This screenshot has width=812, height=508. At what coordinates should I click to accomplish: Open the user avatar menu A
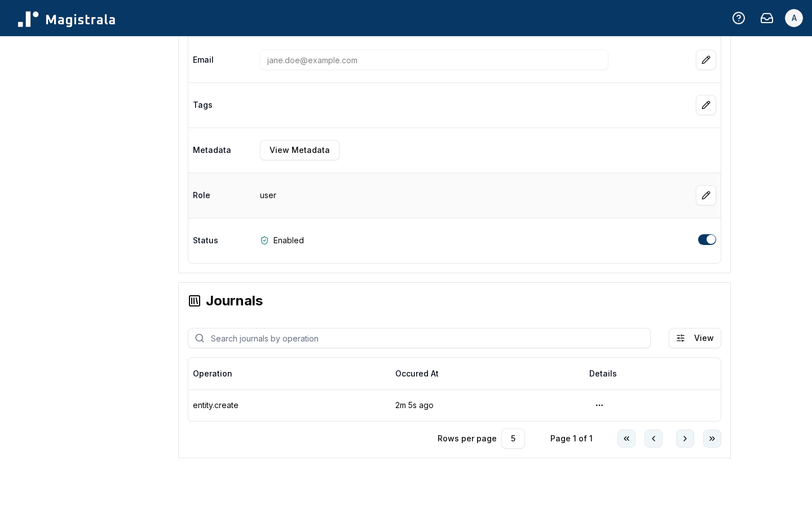(794, 18)
